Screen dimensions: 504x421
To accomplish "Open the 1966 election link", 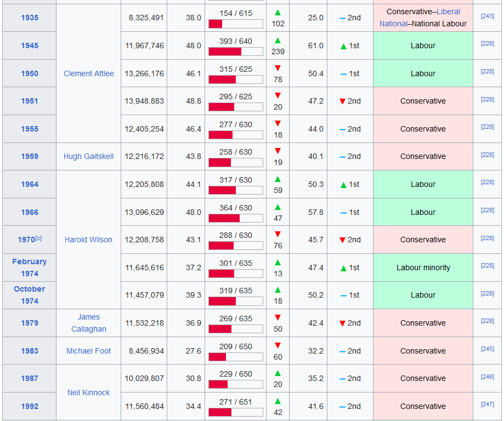I will click(x=30, y=212).
